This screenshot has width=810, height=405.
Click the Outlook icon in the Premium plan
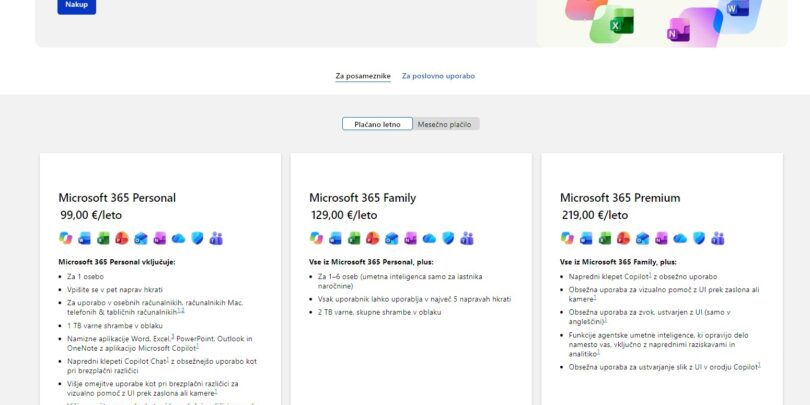(642, 238)
